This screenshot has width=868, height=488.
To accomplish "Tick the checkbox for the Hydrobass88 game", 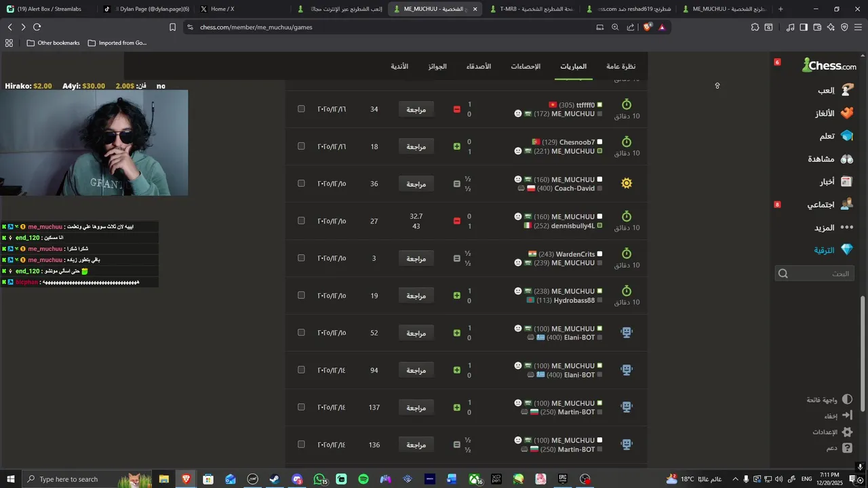I will [301, 295].
